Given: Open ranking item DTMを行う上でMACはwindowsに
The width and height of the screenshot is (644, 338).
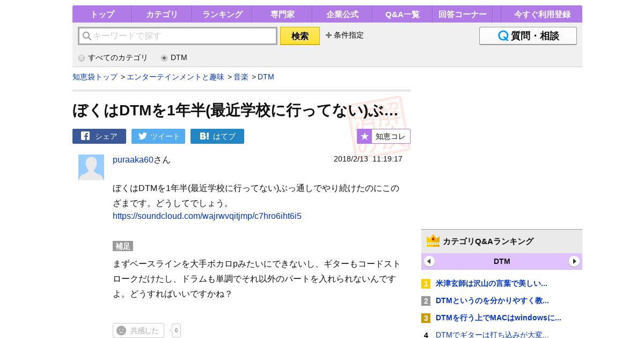Looking at the screenshot, I should (499, 318).
